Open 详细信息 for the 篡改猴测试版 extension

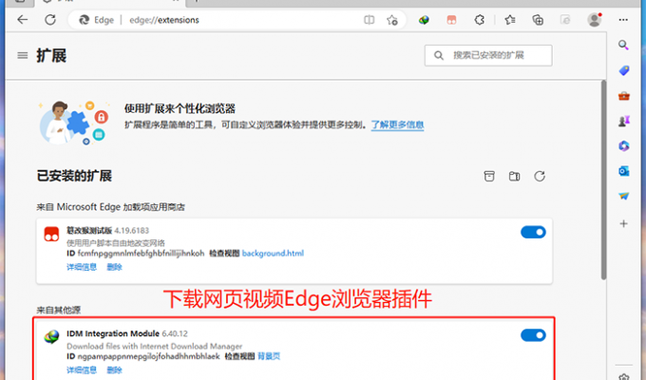pyautogui.click(x=82, y=267)
